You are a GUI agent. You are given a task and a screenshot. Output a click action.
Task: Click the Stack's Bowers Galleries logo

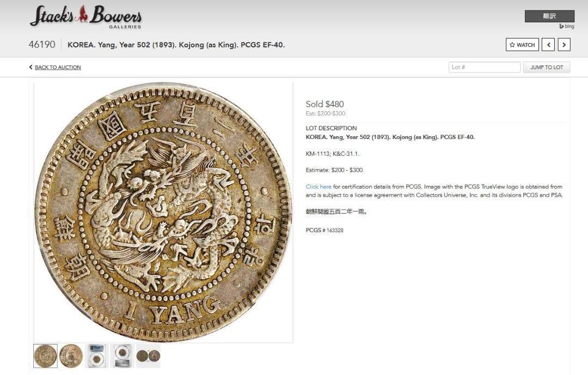tap(85, 16)
